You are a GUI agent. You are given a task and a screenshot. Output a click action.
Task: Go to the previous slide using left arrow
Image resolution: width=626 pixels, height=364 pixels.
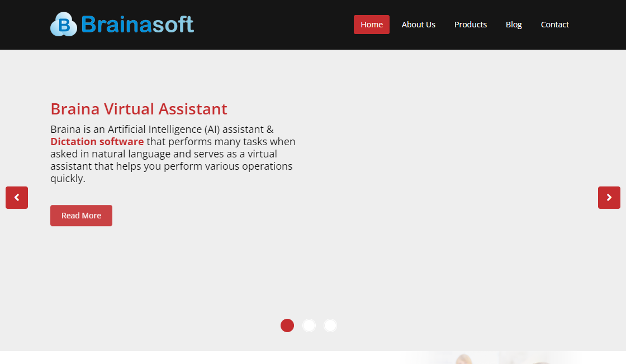[x=17, y=198]
